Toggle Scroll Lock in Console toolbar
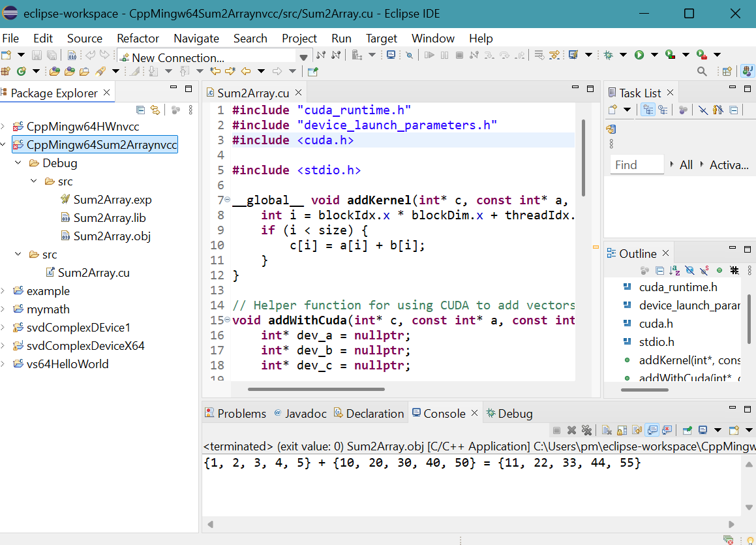Image resolution: width=756 pixels, height=545 pixels. [622, 429]
